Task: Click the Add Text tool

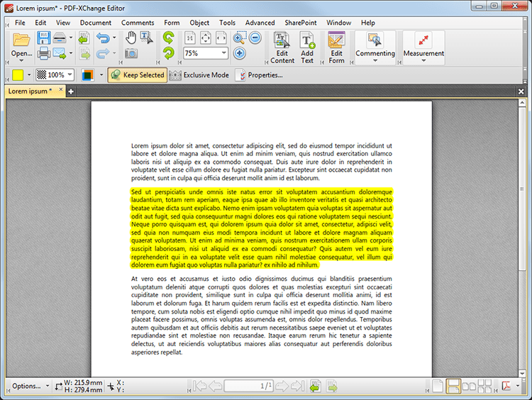Action: click(x=307, y=48)
